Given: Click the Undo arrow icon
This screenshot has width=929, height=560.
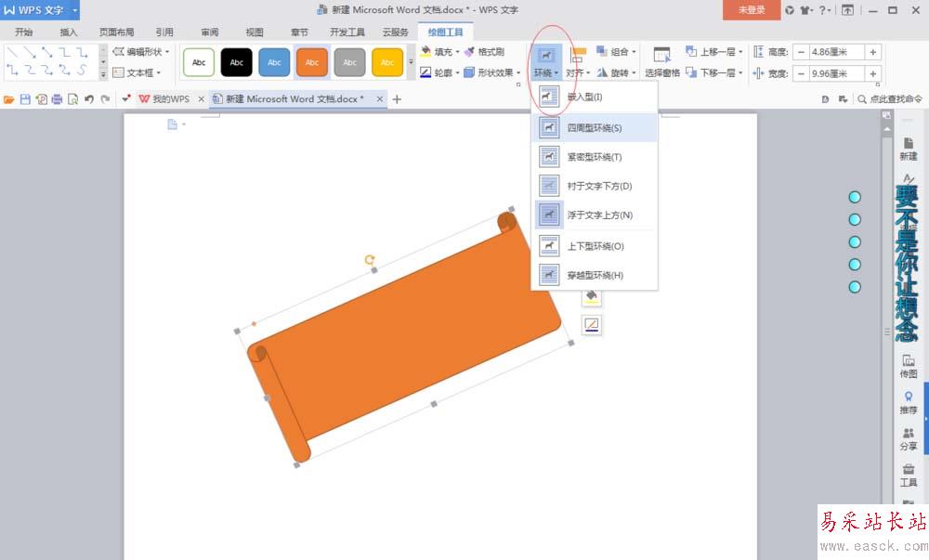Looking at the screenshot, I should click(x=89, y=99).
